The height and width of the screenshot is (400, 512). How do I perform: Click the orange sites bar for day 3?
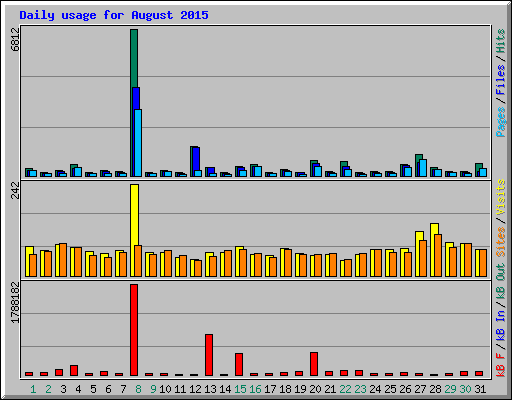click(x=63, y=260)
